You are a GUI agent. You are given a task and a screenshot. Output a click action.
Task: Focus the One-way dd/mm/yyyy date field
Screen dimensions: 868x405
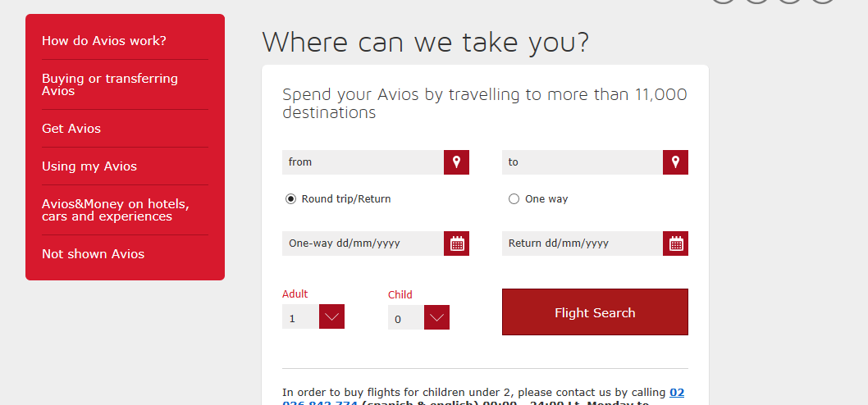tap(363, 243)
